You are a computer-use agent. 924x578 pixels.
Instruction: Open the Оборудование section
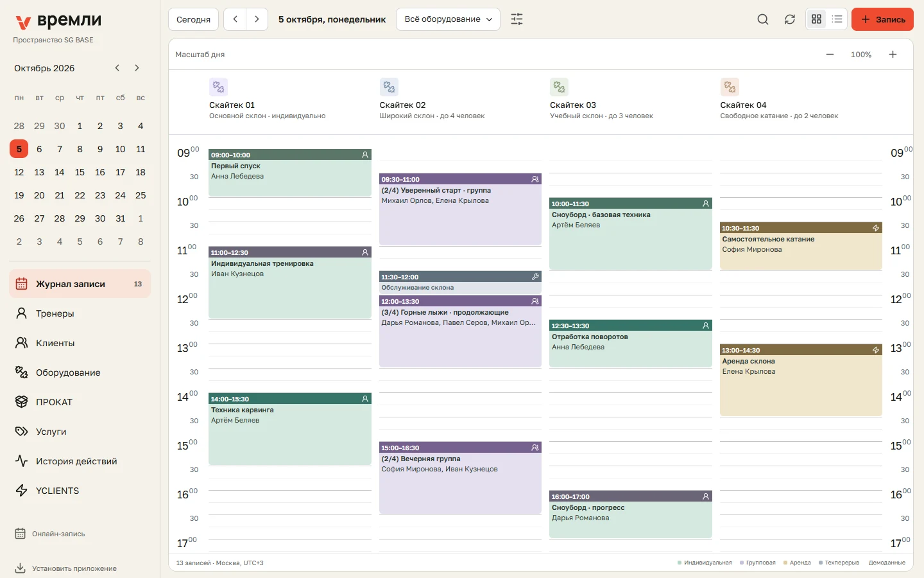click(x=80, y=372)
